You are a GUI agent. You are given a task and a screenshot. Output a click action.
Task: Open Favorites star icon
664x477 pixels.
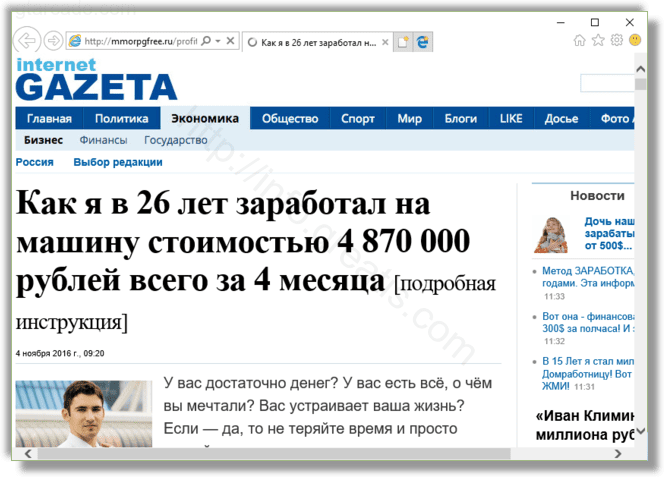[x=598, y=40]
